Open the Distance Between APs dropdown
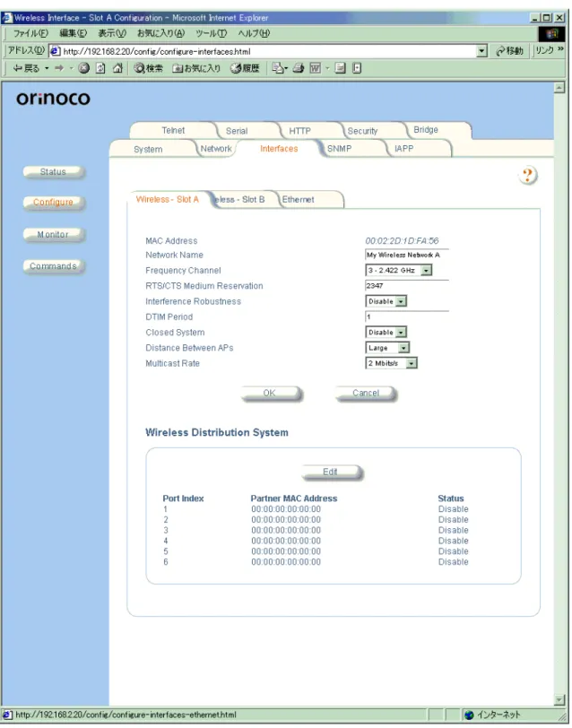 [x=387, y=348]
